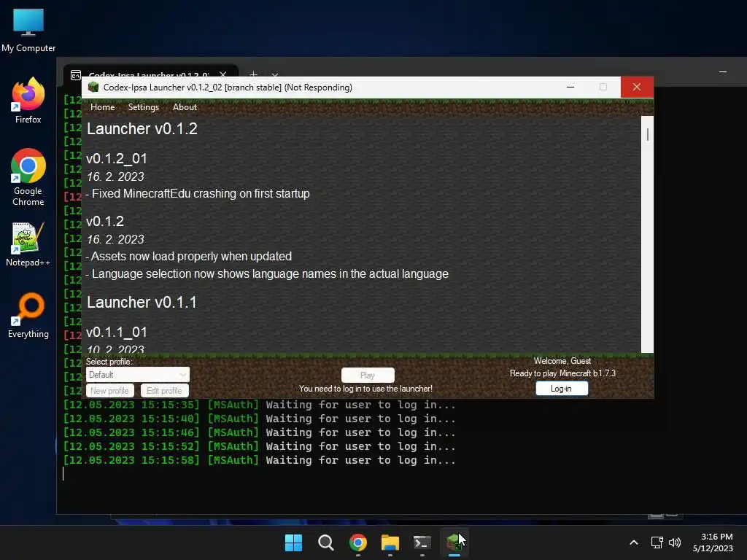Minimize the terminal window

[x=723, y=72]
